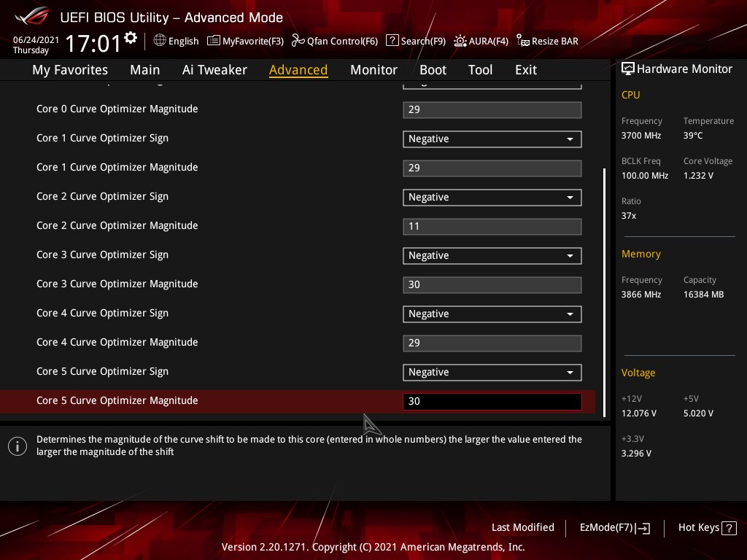This screenshot has width=747, height=560.
Task: Click CPU frequency 3700 MHz value
Action: [641, 136]
